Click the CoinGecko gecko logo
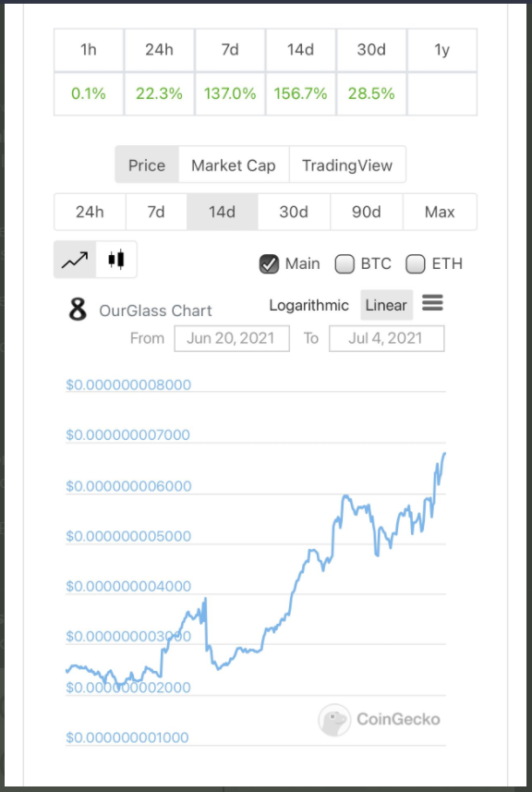The height and width of the screenshot is (792, 532). [x=334, y=719]
